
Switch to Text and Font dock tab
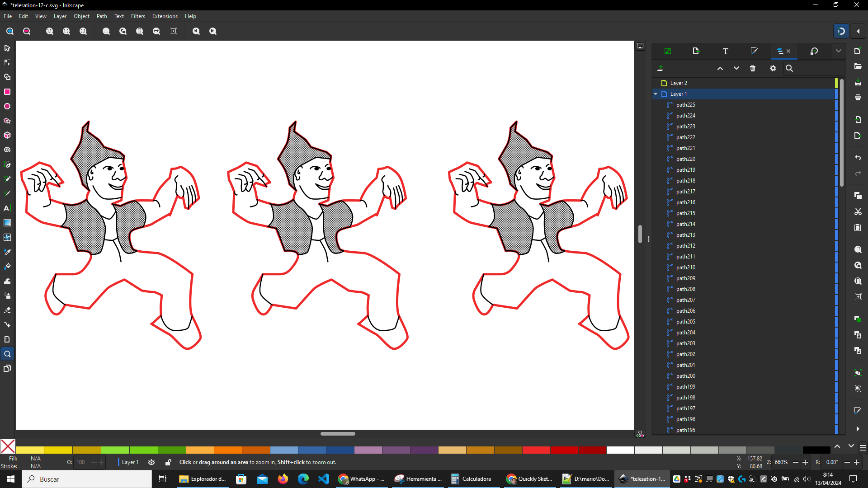click(x=726, y=51)
